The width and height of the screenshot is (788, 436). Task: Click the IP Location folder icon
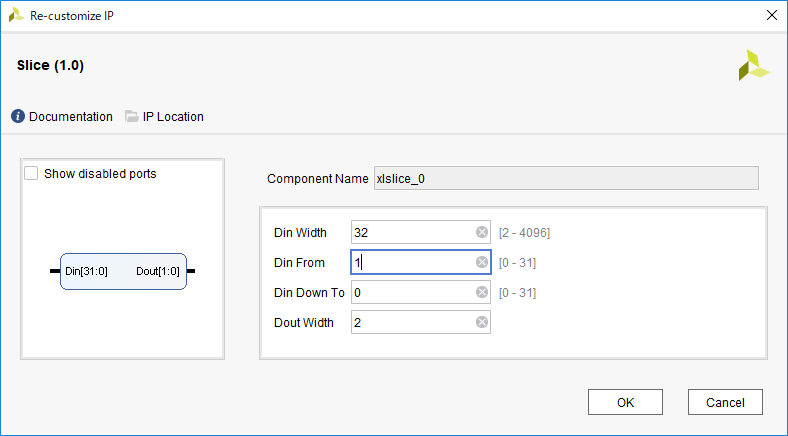coord(131,116)
